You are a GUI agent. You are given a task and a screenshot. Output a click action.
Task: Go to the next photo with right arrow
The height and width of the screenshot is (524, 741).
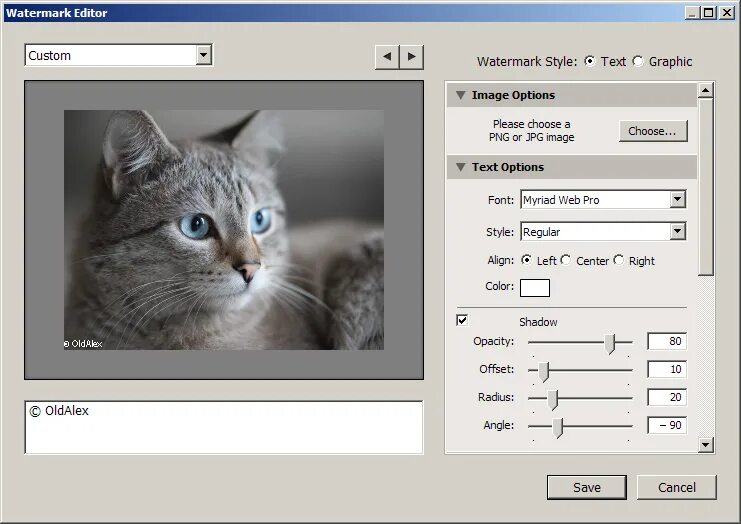[x=412, y=57]
